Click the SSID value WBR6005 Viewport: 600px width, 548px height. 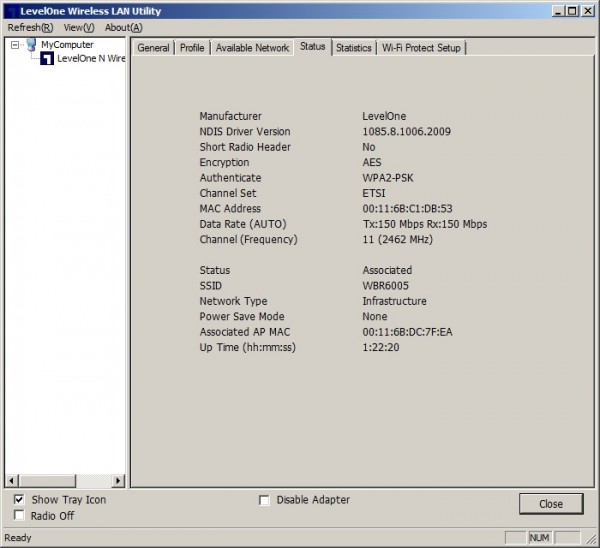[x=385, y=286]
